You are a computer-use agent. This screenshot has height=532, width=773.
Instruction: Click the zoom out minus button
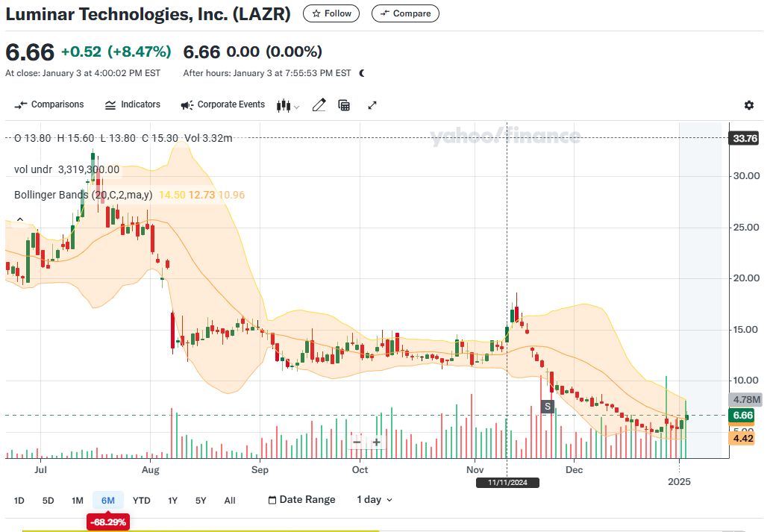[357, 442]
